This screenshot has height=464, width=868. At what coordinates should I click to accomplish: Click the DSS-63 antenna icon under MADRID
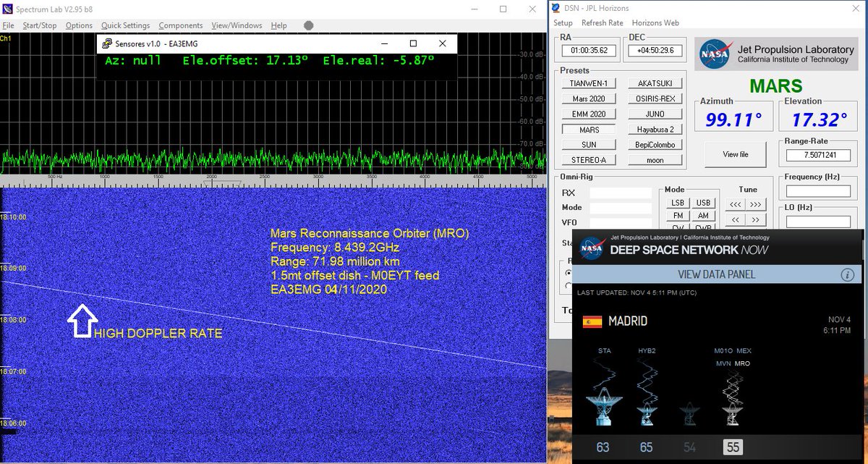(x=604, y=407)
